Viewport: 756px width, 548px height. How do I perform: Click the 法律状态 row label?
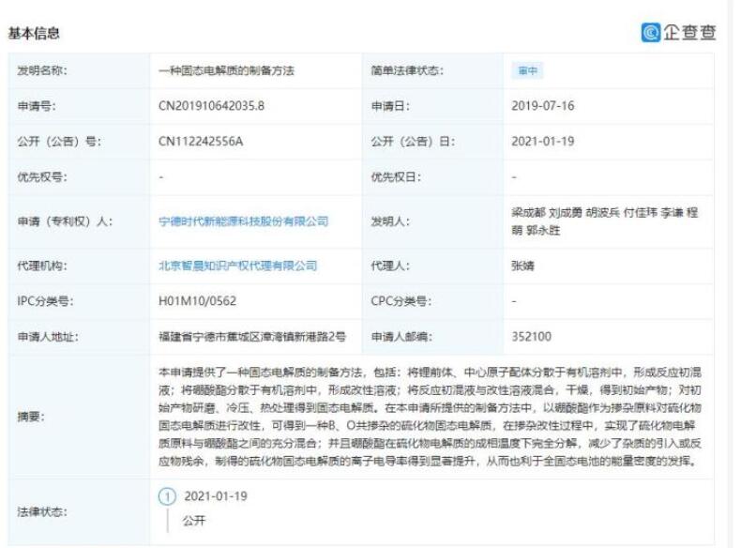click(42, 511)
